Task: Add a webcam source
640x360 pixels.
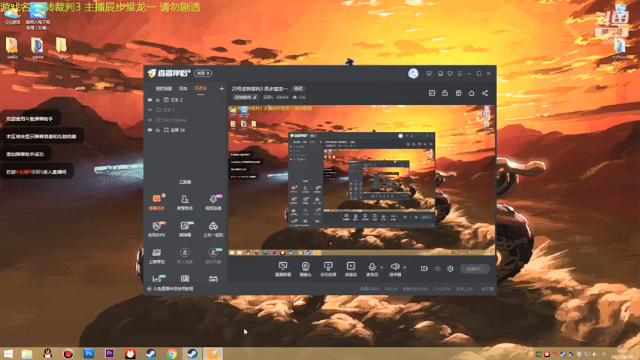Action: pyautogui.click(x=305, y=269)
